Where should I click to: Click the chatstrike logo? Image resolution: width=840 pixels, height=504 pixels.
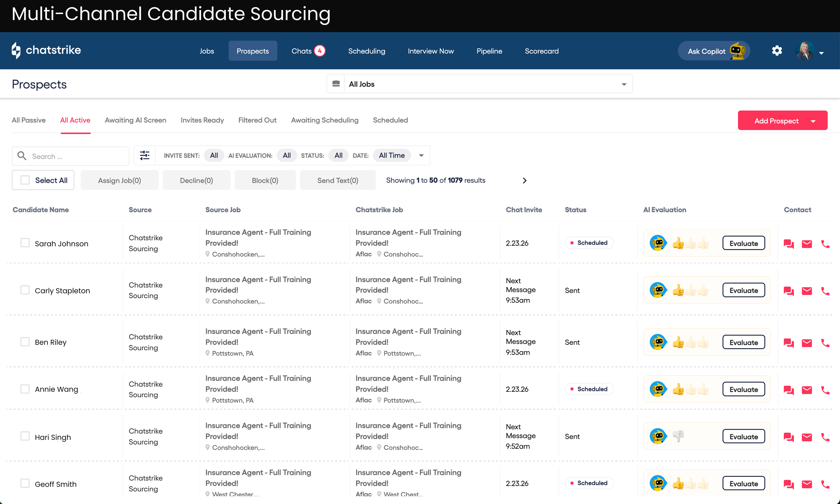[x=46, y=51]
